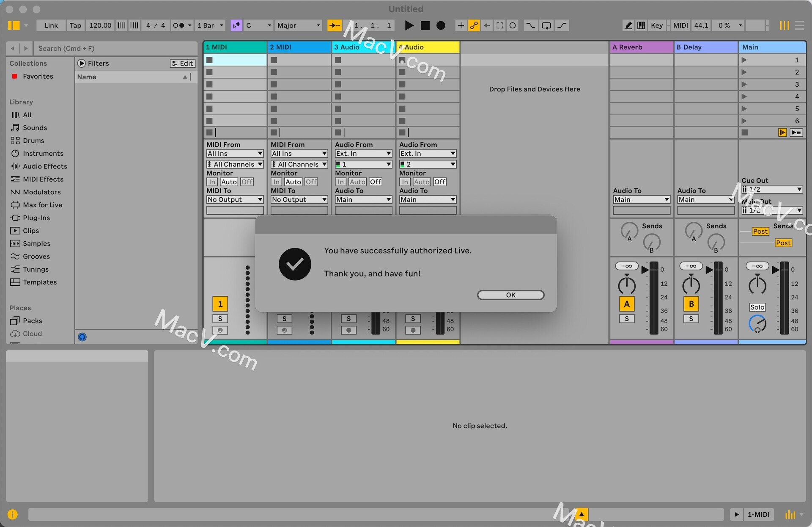The image size is (812, 527).
Task: Click the A Reverb pan knob
Action: 627,285
